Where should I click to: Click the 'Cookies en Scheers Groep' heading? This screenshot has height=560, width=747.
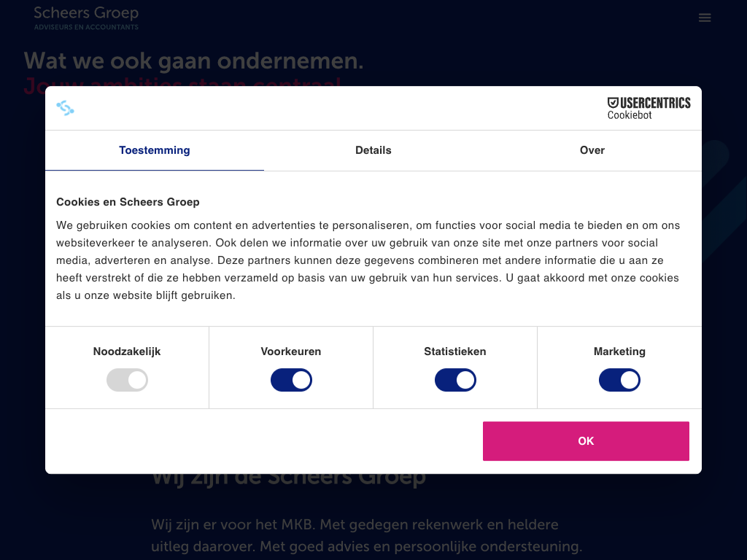[128, 202]
